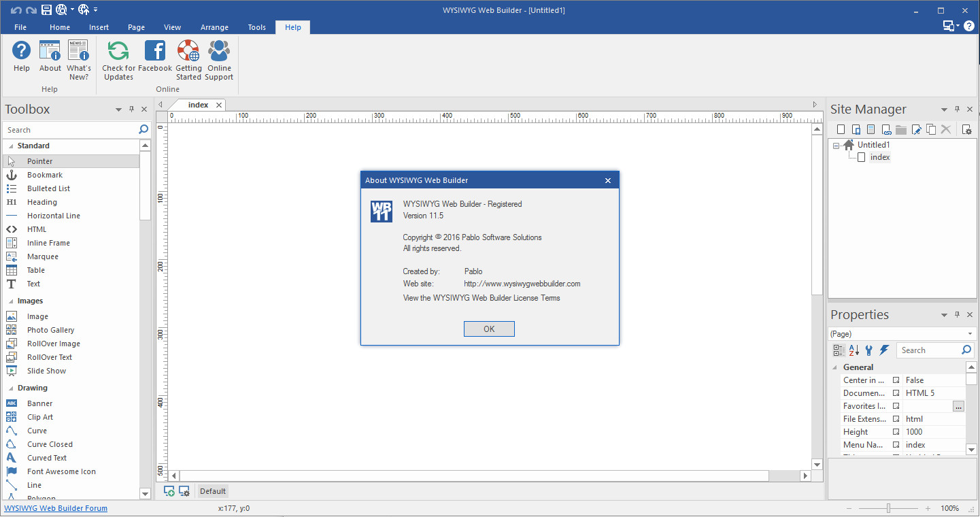Click the page-with-link icon in Site Manager
980x517 pixels.
[885, 129]
